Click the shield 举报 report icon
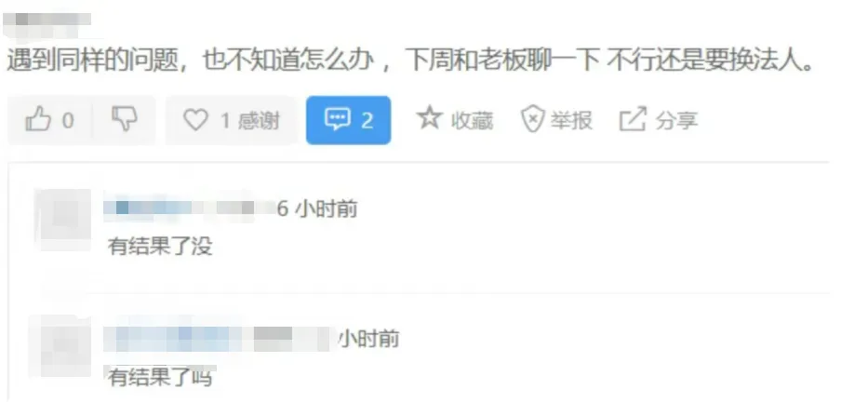 coord(532,120)
